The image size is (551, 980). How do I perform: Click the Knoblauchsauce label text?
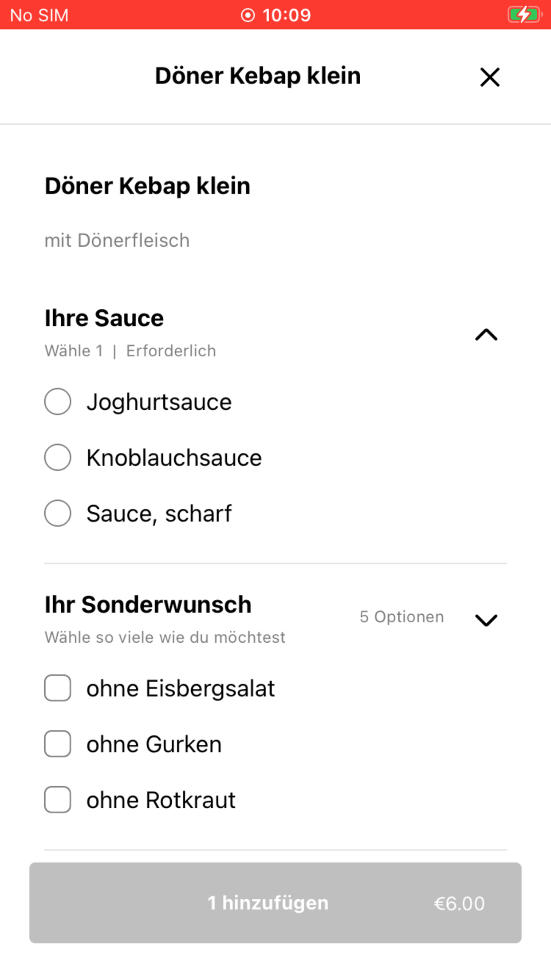(x=174, y=458)
